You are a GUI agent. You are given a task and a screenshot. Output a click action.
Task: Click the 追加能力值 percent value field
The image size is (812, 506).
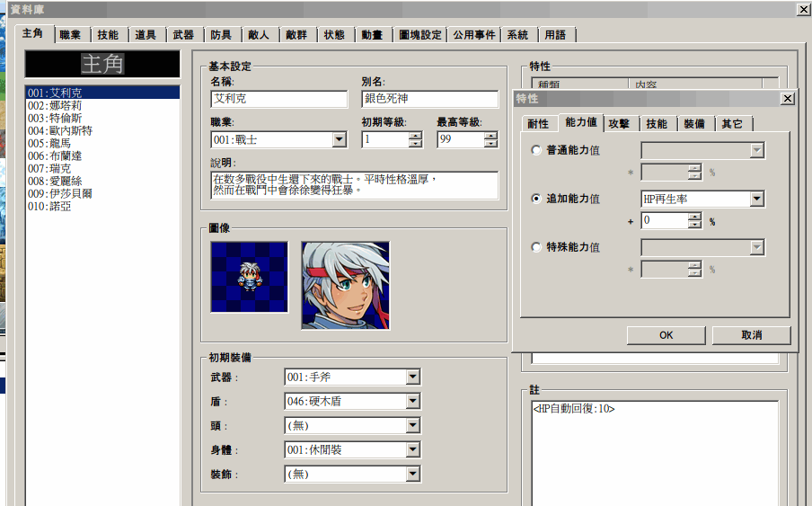coord(665,220)
